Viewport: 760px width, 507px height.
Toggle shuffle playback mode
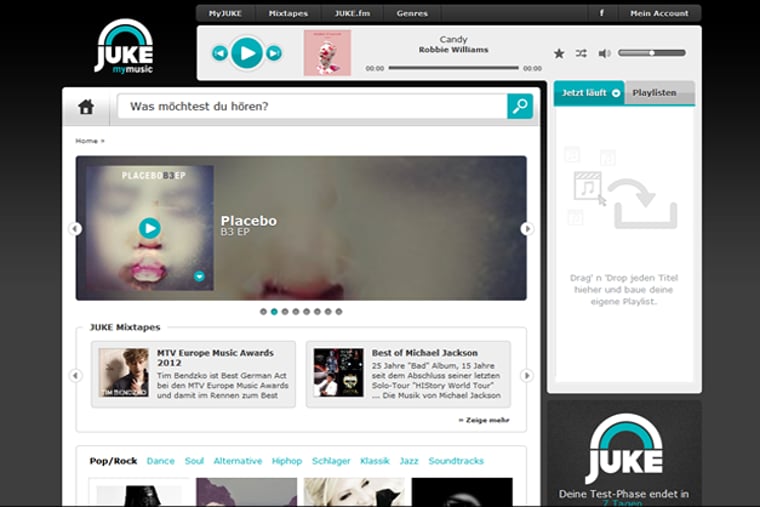pos(581,53)
